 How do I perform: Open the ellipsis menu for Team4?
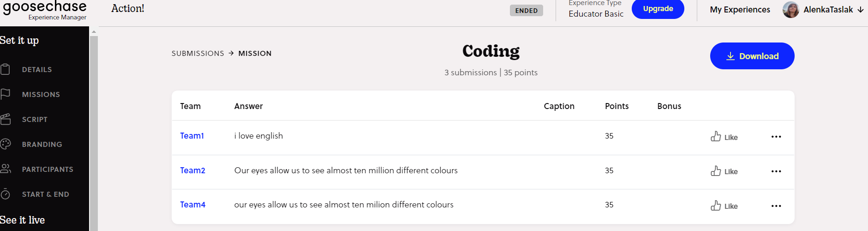(776, 206)
